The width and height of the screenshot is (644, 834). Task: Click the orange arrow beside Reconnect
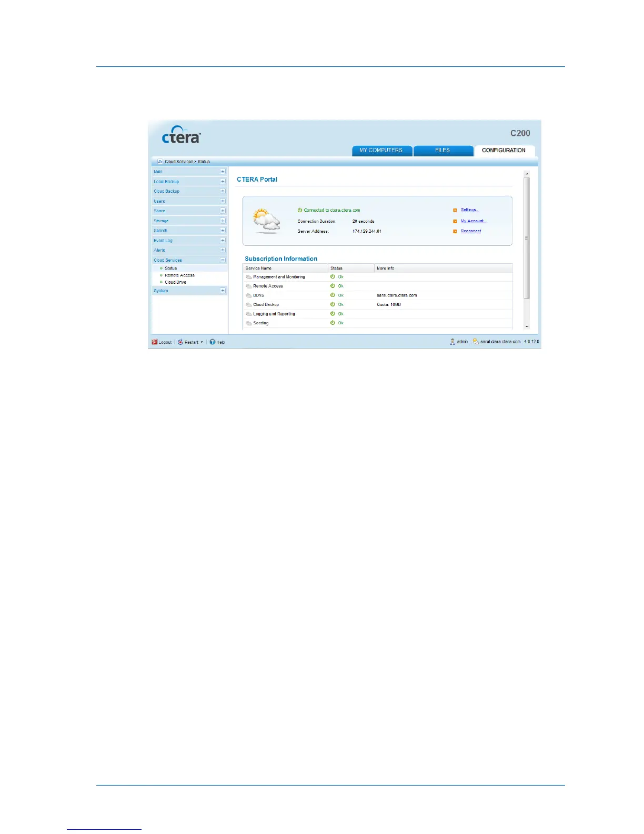[x=455, y=231]
